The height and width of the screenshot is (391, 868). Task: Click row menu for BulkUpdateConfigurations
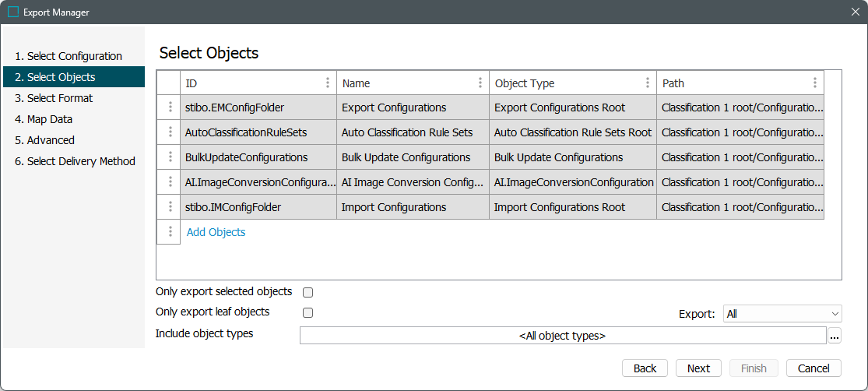(x=169, y=157)
